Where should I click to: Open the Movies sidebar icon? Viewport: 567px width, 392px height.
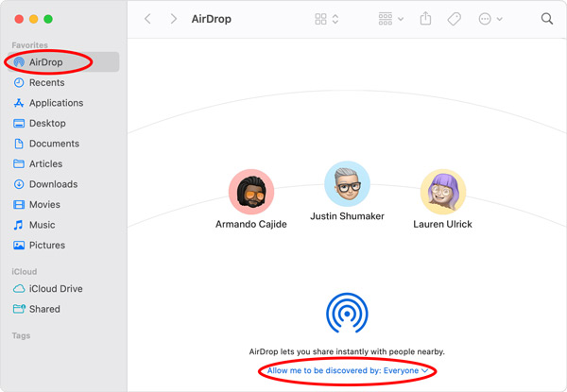[x=19, y=204]
